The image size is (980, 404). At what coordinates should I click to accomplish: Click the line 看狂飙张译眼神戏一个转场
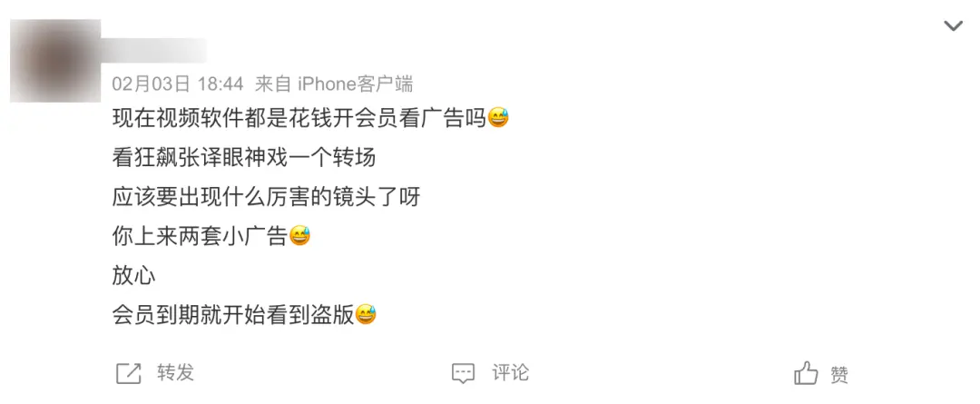tap(244, 158)
